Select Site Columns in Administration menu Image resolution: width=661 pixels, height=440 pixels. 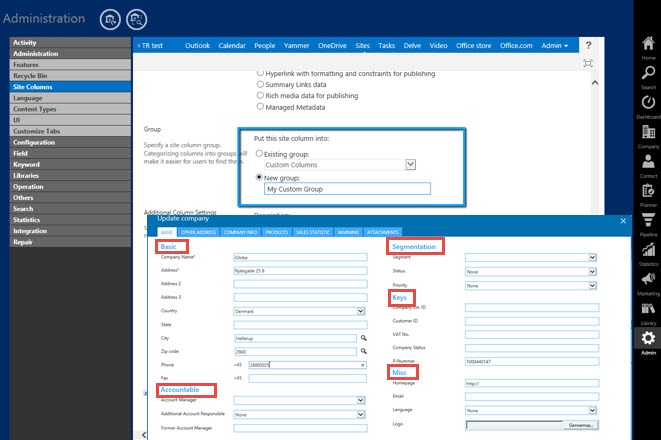pos(70,86)
